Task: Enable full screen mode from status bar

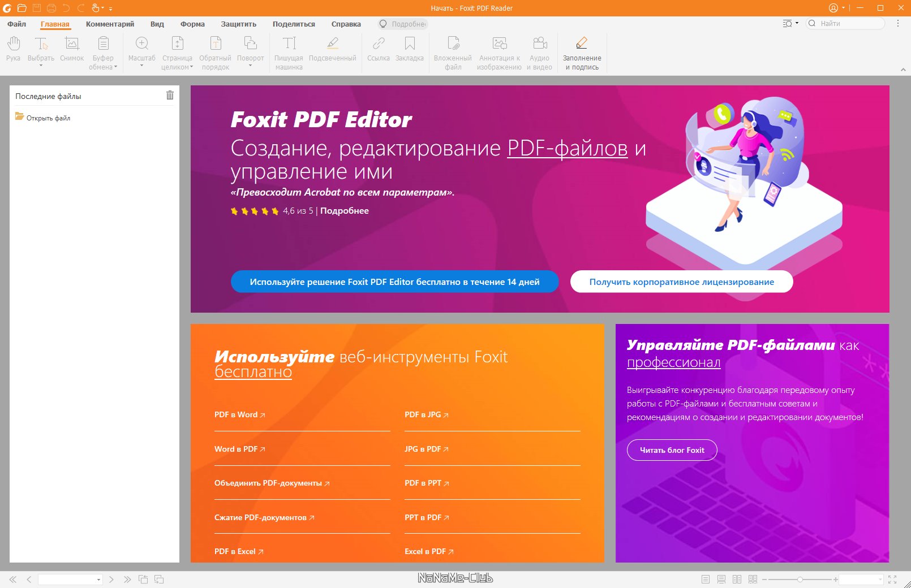Action: (892, 580)
